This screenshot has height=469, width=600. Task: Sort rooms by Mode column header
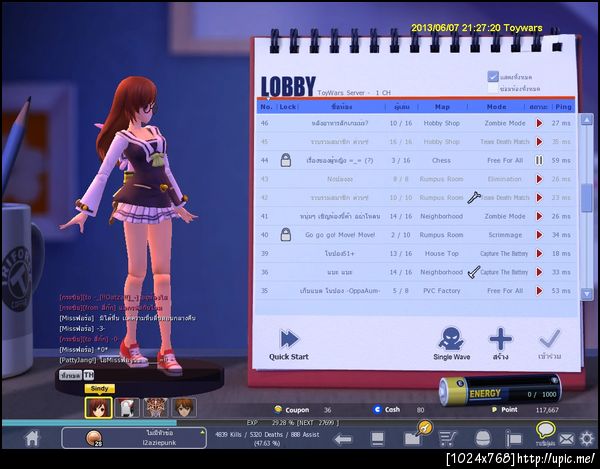point(496,107)
